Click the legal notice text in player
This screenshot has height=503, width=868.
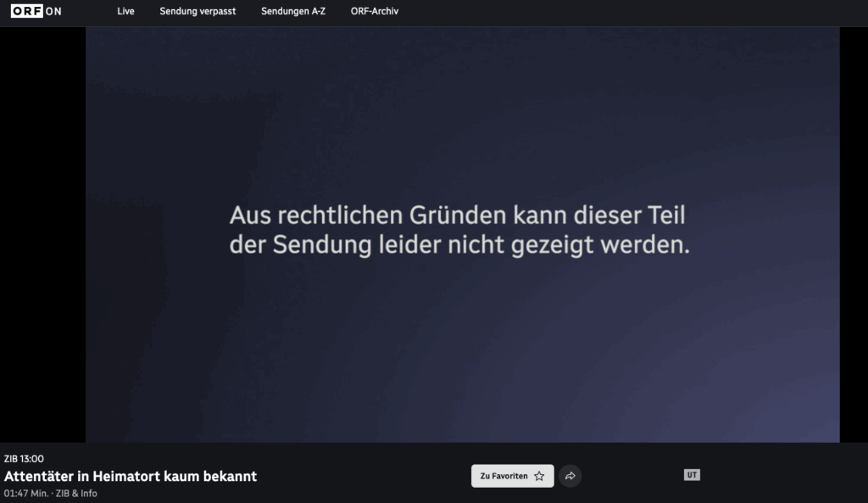tap(459, 230)
